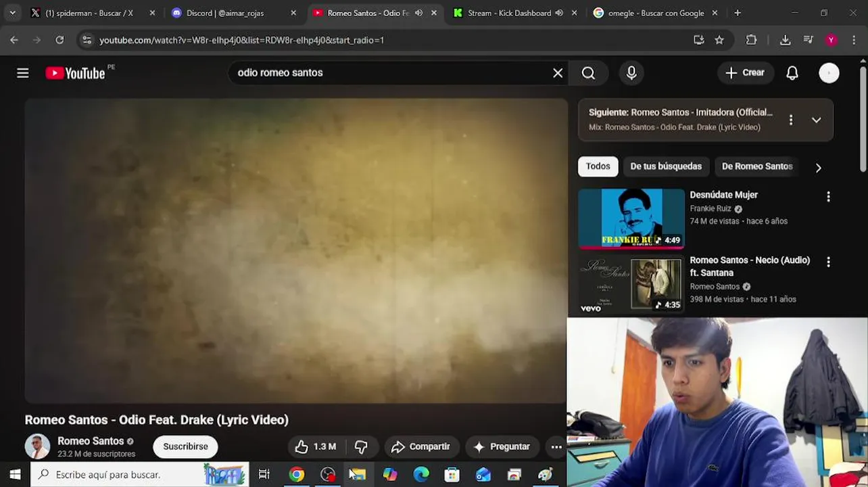Image resolution: width=868 pixels, height=487 pixels.
Task: Open Chrome three-dot menu
Action: point(854,40)
